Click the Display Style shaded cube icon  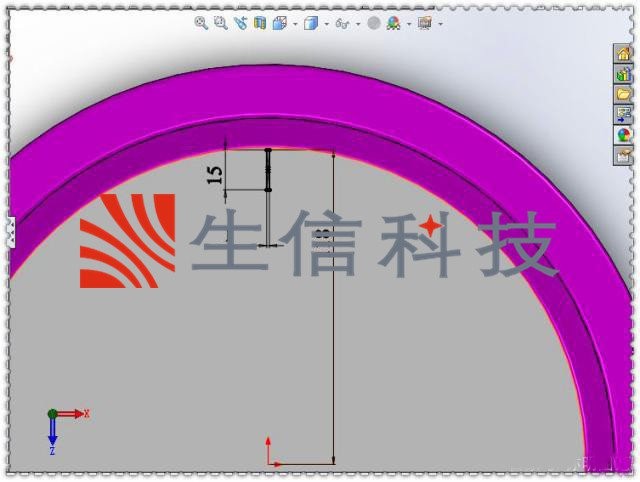click(x=311, y=23)
